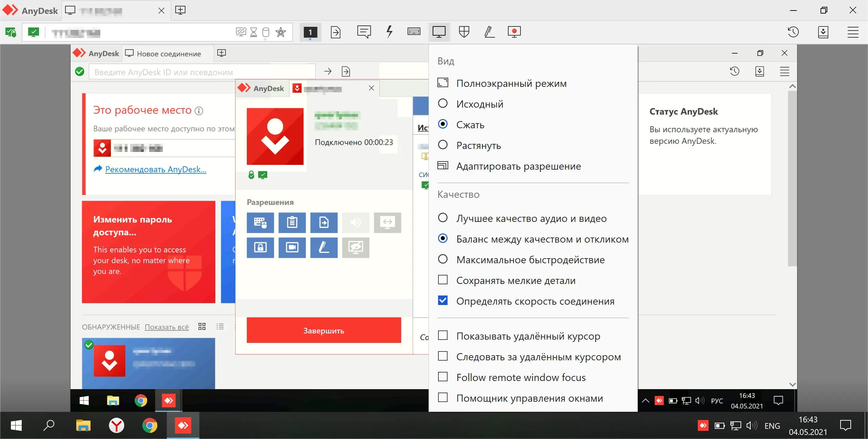868x439 pixels.
Task: Toggle TCP tunneling permission in remote window
Action: 388,223
